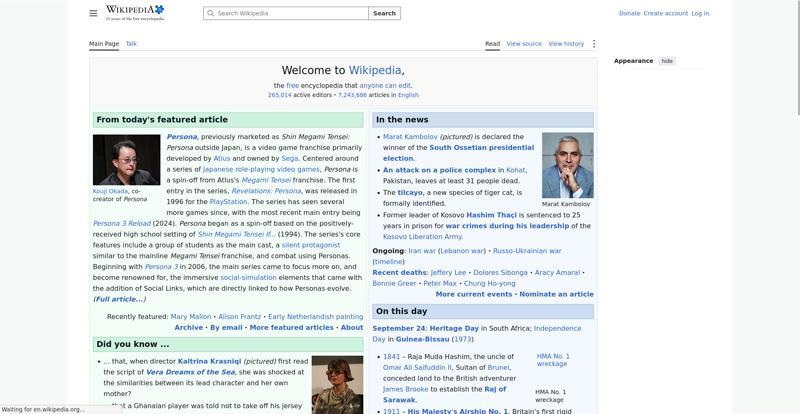This screenshot has height=414, width=800.
Task: Click the Log in link
Action: pyautogui.click(x=700, y=13)
